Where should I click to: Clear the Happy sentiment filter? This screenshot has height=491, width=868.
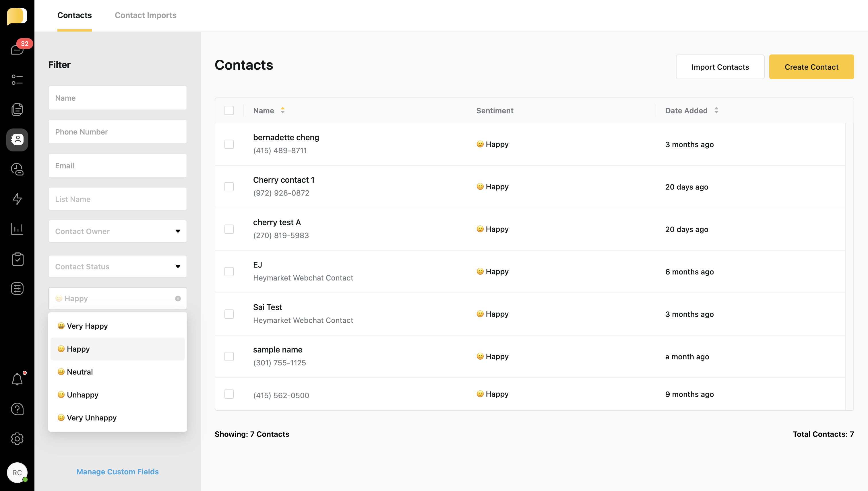tap(178, 299)
